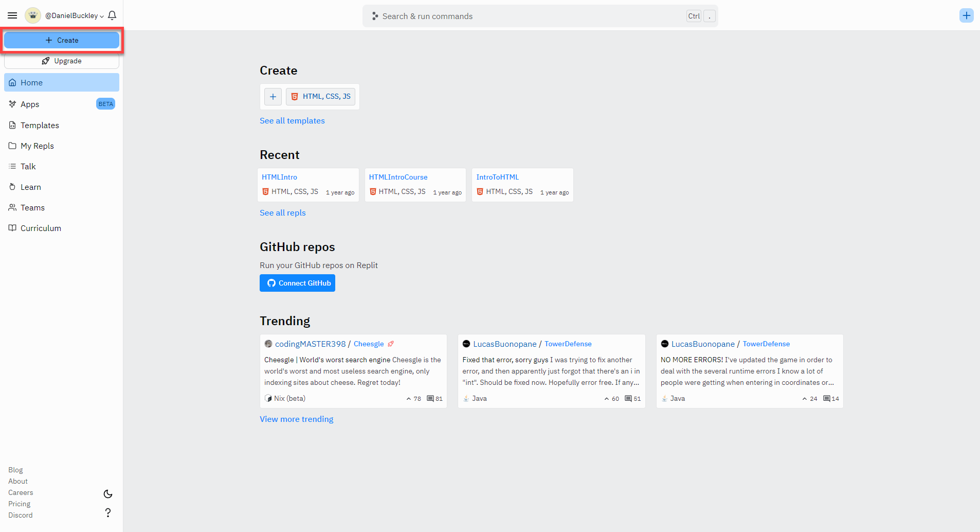Open TowerDefense link in NO MORE ERRORS card

pyautogui.click(x=766, y=344)
